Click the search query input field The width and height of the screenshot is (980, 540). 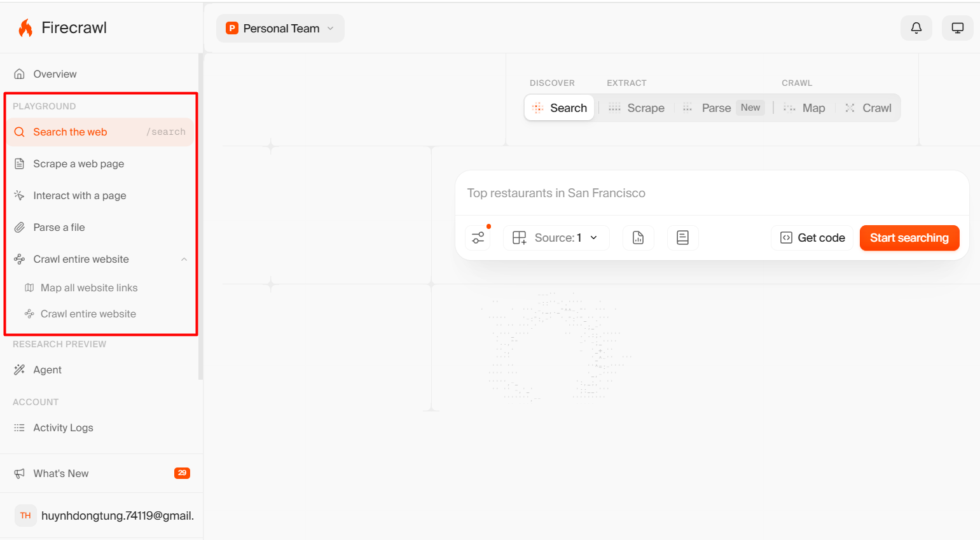(x=712, y=193)
